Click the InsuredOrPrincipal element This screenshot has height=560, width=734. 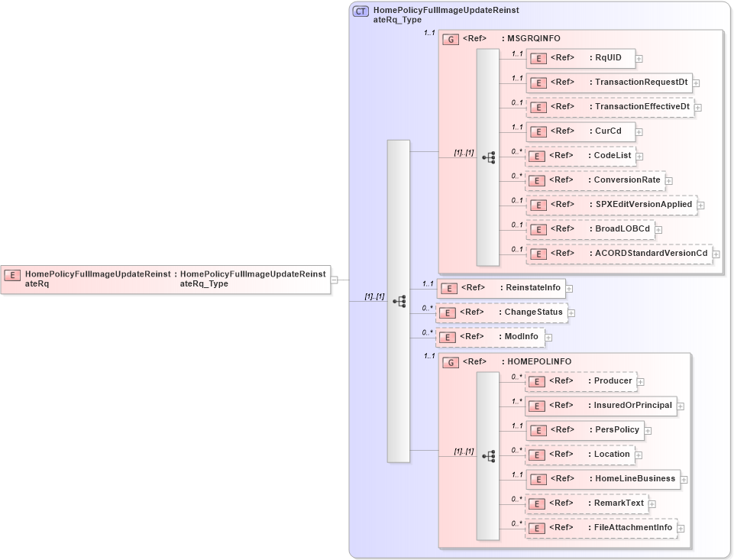[628, 406]
